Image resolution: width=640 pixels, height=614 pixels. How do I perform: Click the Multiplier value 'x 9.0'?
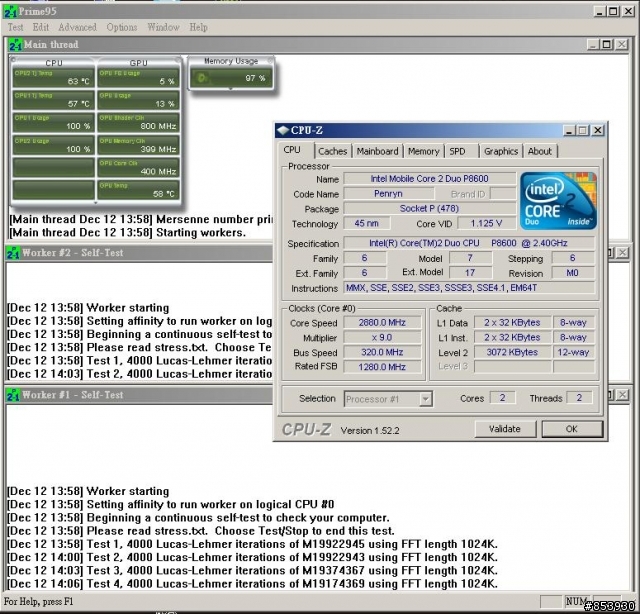(x=382, y=338)
